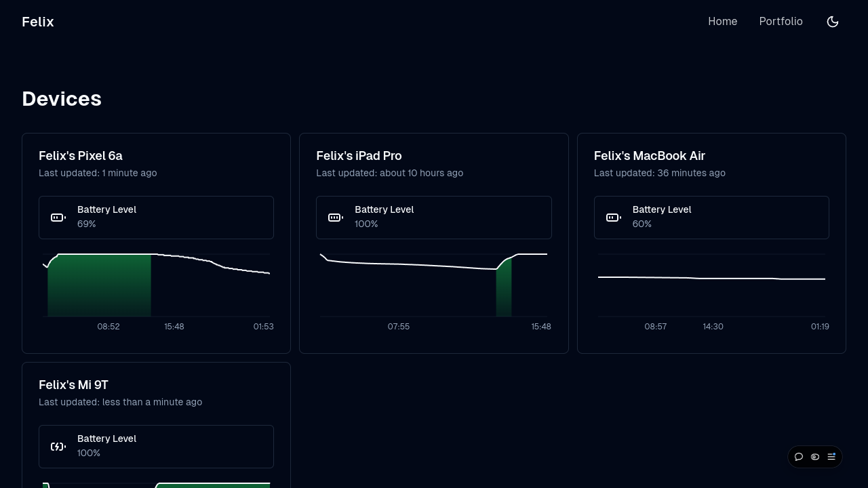Select the Felix's Mi 9T title
The width and height of the screenshot is (868, 488).
click(73, 385)
